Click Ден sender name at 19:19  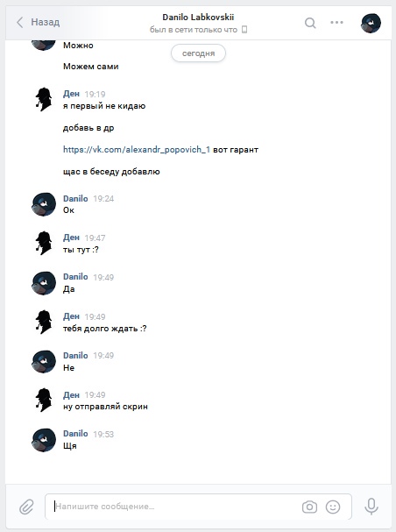pos(71,94)
